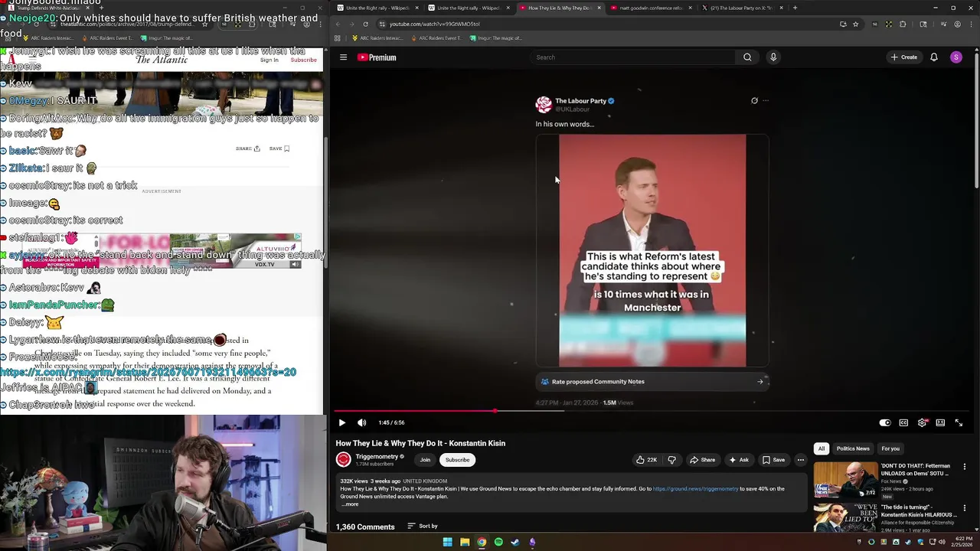Click the video progress bar scrubber
This screenshot has height=551, width=980.
point(495,411)
